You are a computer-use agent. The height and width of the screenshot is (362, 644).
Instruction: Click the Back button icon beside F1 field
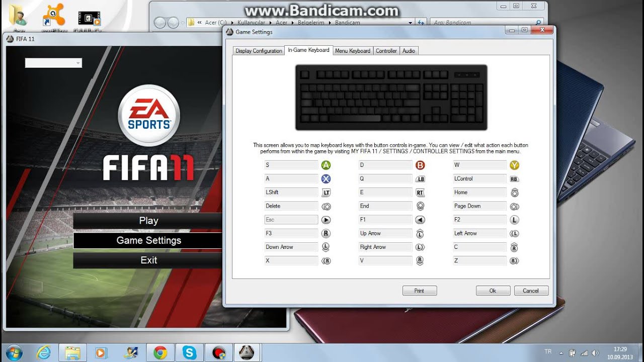[x=420, y=220]
